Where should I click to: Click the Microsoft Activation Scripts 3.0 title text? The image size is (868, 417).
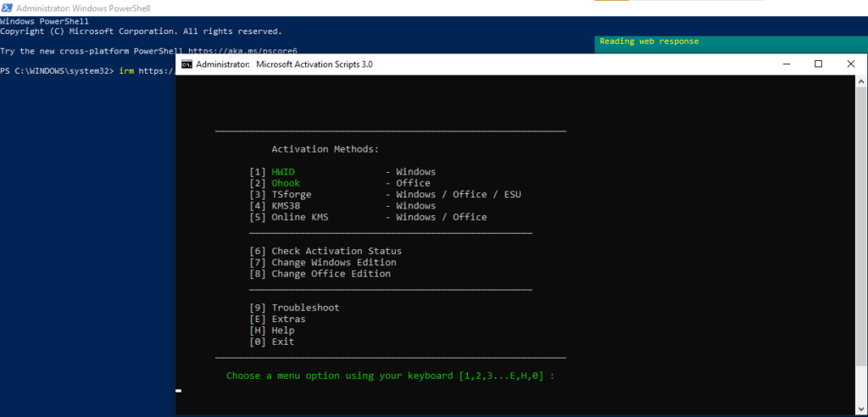(x=314, y=64)
